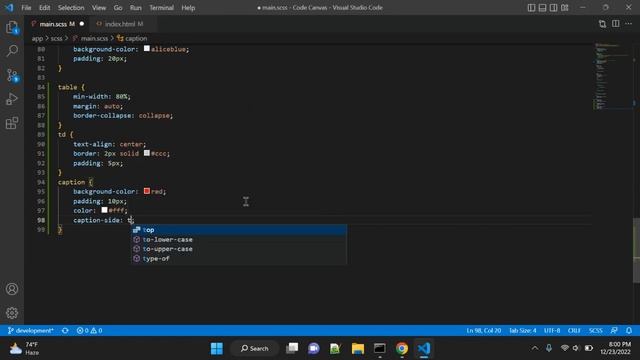Open the notifications bell in status bar

pyautogui.click(x=629, y=330)
